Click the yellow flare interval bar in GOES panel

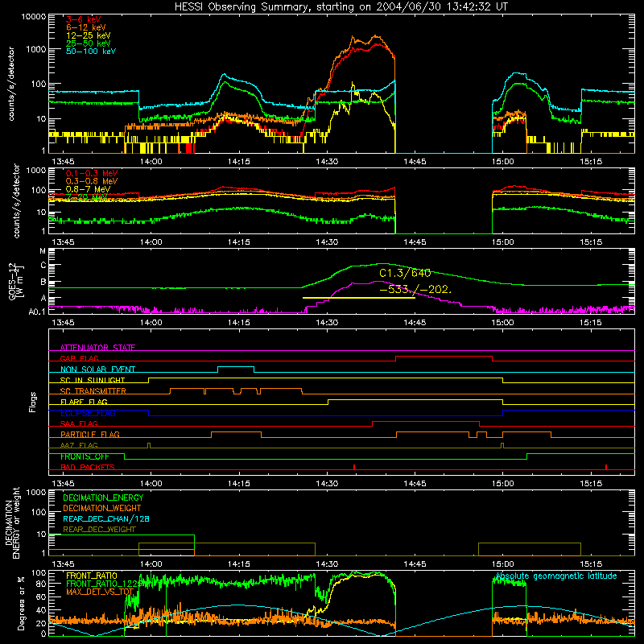(x=358, y=298)
